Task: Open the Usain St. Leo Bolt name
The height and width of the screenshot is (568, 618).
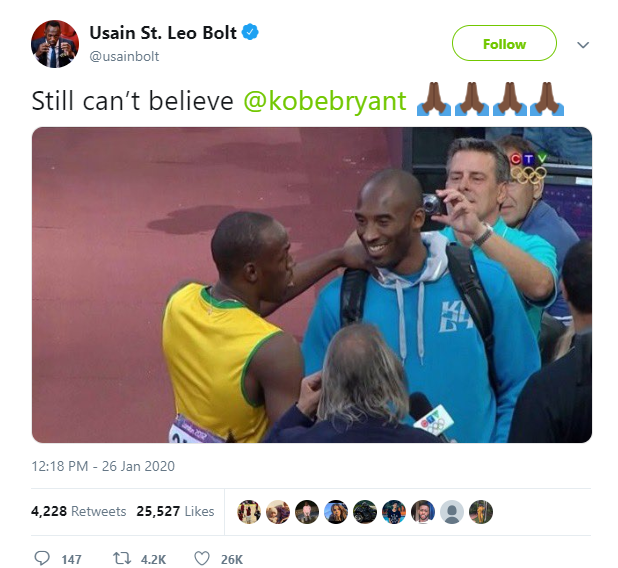Action: click(x=163, y=33)
